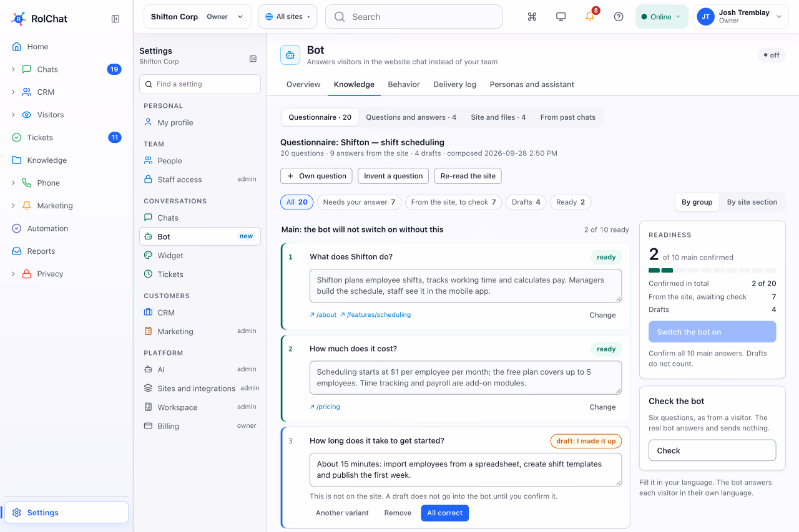Click the top Search field
Image resolution: width=799 pixels, height=532 pixels.
point(414,17)
